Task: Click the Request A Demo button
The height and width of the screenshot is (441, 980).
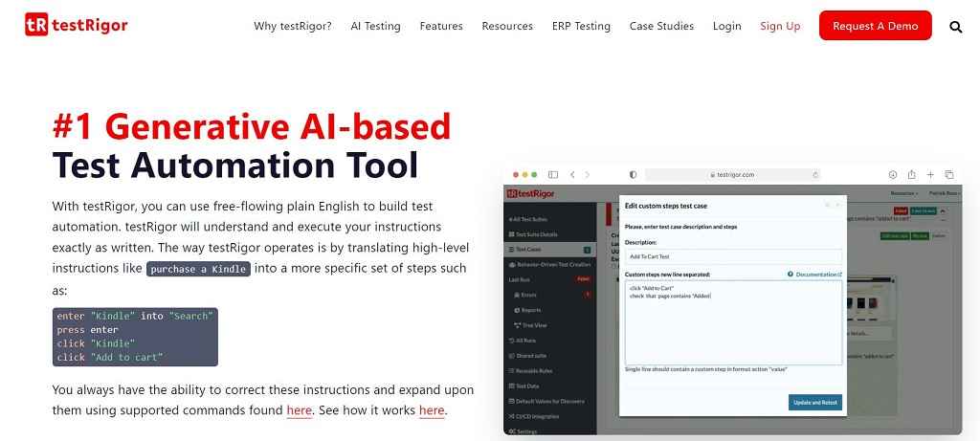Action: click(875, 26)
